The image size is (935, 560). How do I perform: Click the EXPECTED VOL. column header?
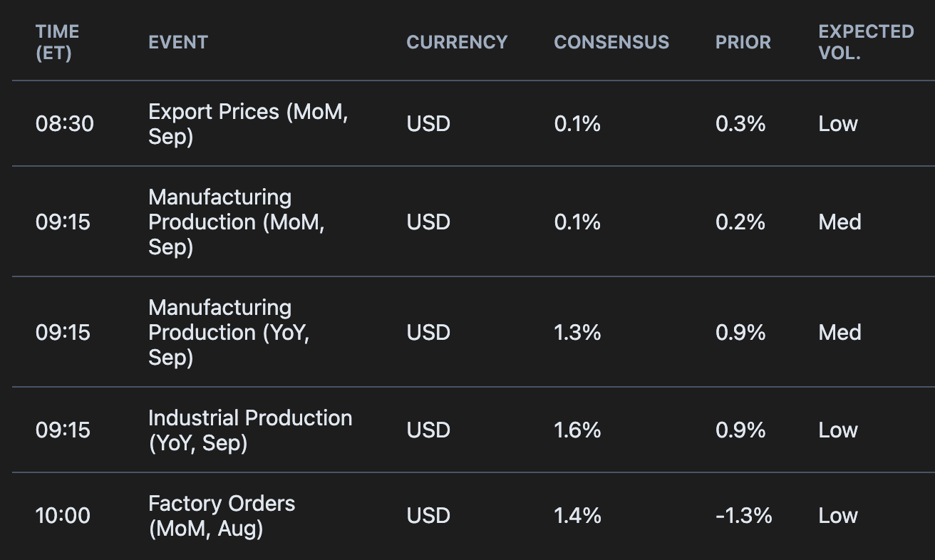pyautogui.click(x=865, y=42)
